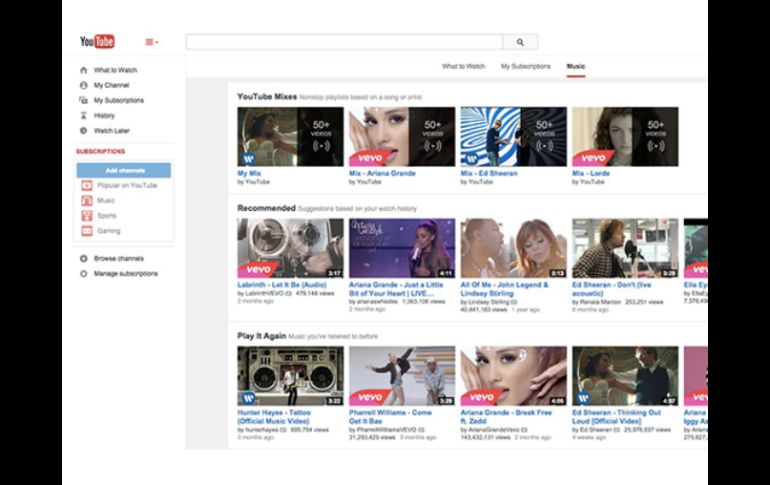This screenshot has height=485, width=770.
Task: Play the Ed Sheeran - Thinking Out Loud thumbnail
Action: point(625,376)
